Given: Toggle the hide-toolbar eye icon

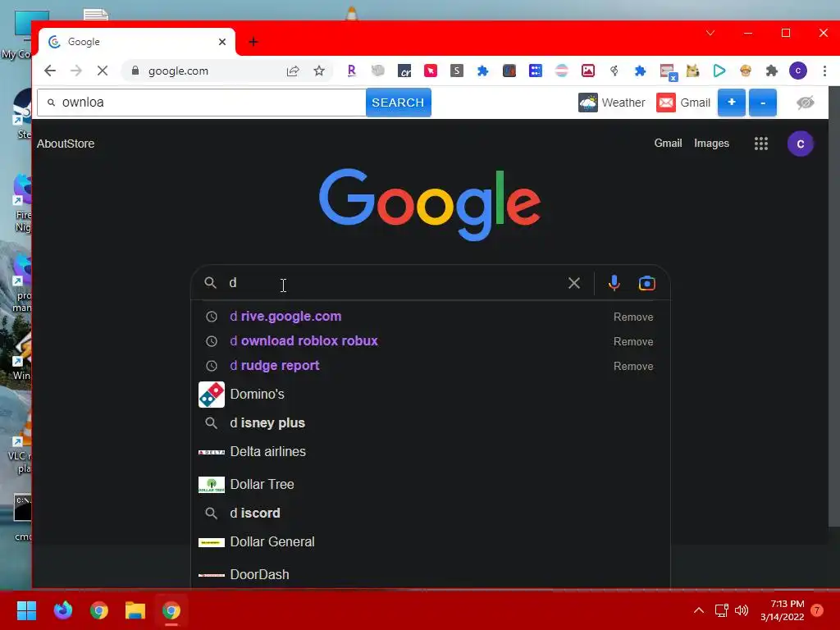Looking at the screenshot, I should pyautogui.click(x=806, y=103).
